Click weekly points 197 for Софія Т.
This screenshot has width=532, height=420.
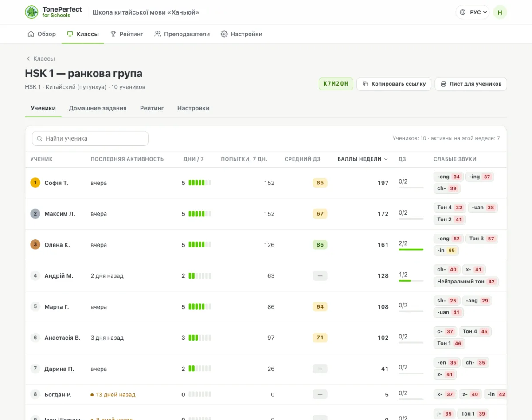click(383, 183)
